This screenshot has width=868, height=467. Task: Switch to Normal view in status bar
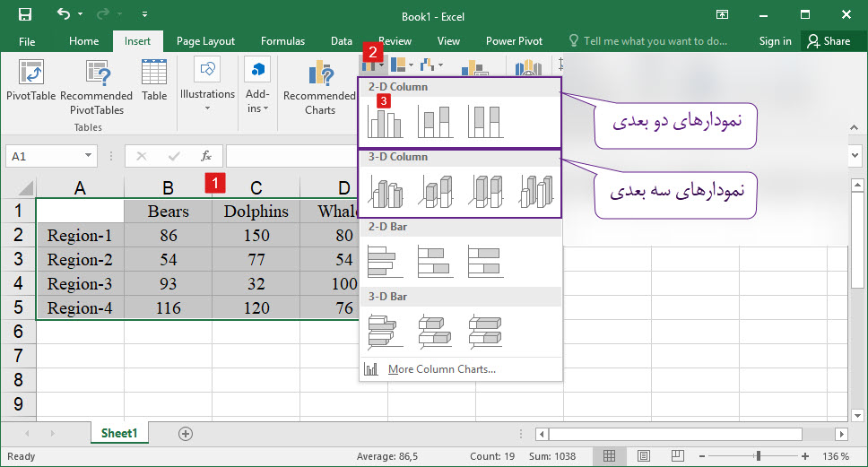pos(610,456)
